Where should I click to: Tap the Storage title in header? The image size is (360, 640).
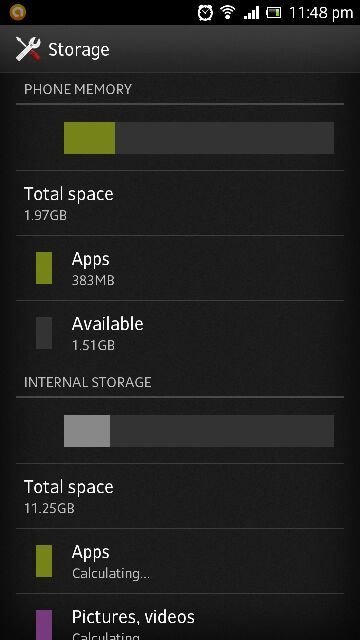pos(79,50)
